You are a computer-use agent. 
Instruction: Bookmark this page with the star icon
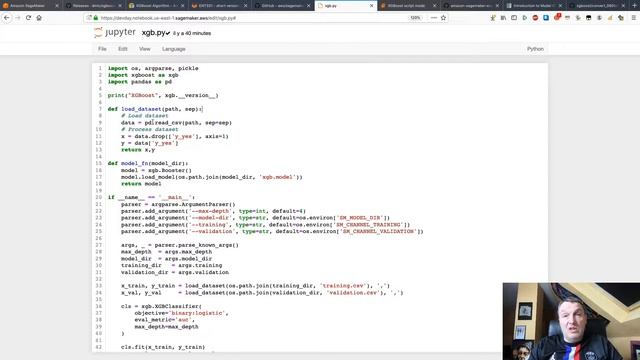pos(443,18)
